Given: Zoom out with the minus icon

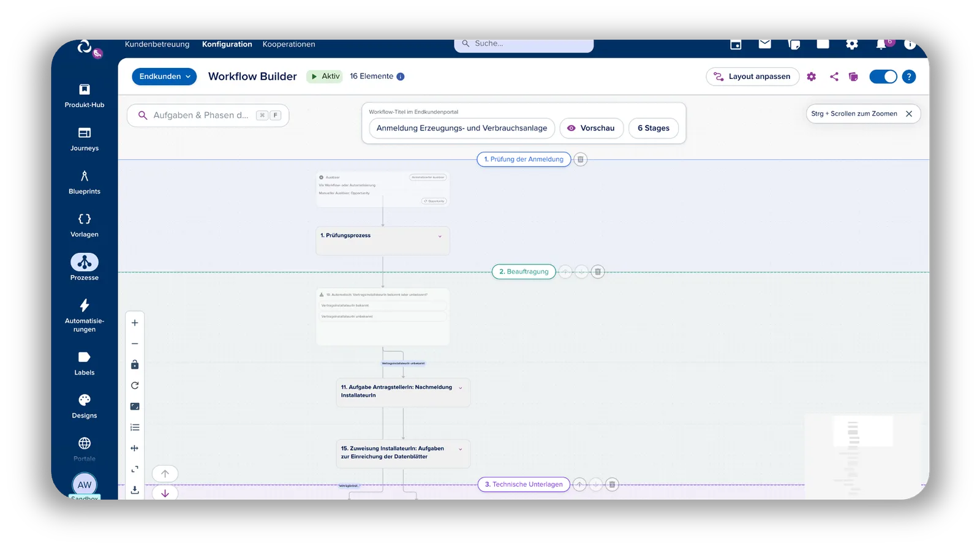Looking at the screenshot, I should pyautogui.click(x=135, y=343).
